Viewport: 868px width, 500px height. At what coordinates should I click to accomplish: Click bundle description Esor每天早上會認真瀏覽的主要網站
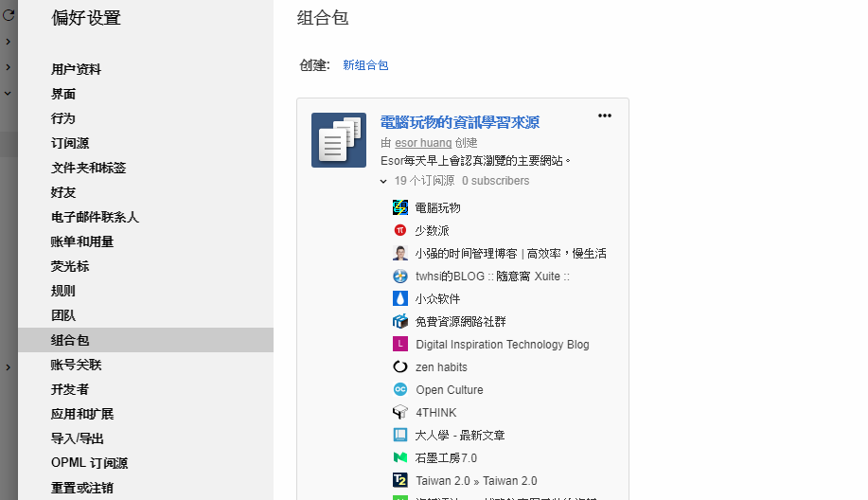pyautogui.click(x=475, y=161)
